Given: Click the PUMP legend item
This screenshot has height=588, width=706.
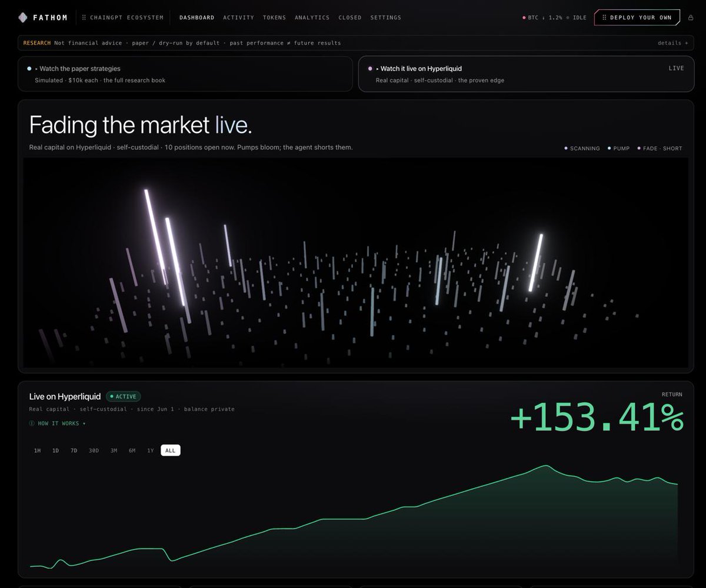Looking at the screenshot, I should pos(618,148).
